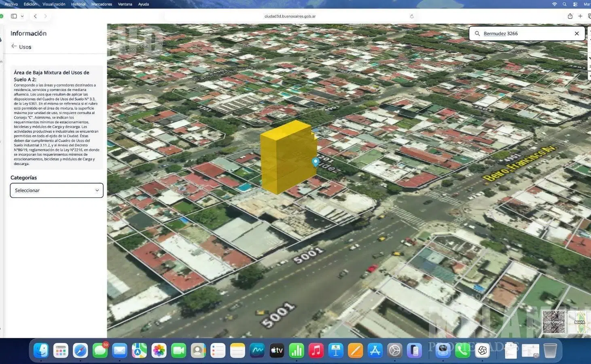591x364 pixels.
Task: Open Apple TV from the dock
Action: (x=277, y=350)
